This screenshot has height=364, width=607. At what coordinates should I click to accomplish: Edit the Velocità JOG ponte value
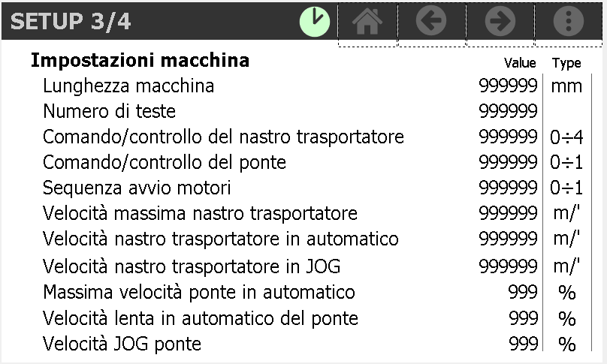coord(522,344)
